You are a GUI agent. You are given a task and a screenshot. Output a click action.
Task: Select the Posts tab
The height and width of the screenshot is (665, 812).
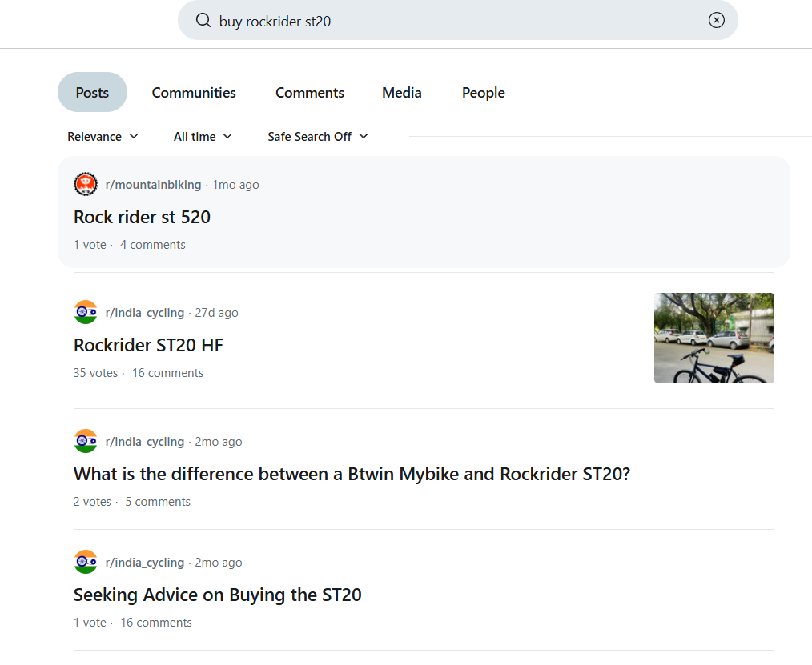click(92, 93)
